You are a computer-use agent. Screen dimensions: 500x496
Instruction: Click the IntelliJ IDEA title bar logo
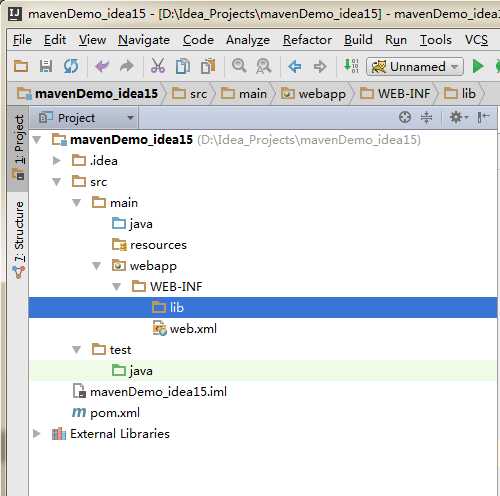[x=15, y=14]
